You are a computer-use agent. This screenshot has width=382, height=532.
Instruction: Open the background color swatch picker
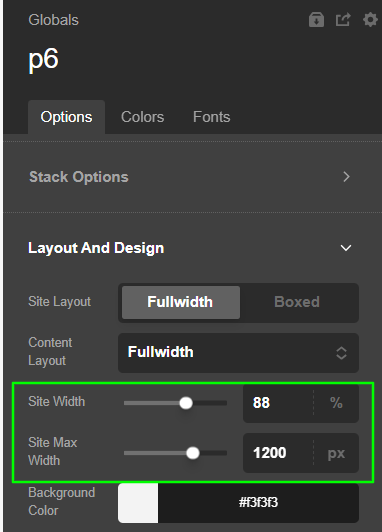(138, 503)
